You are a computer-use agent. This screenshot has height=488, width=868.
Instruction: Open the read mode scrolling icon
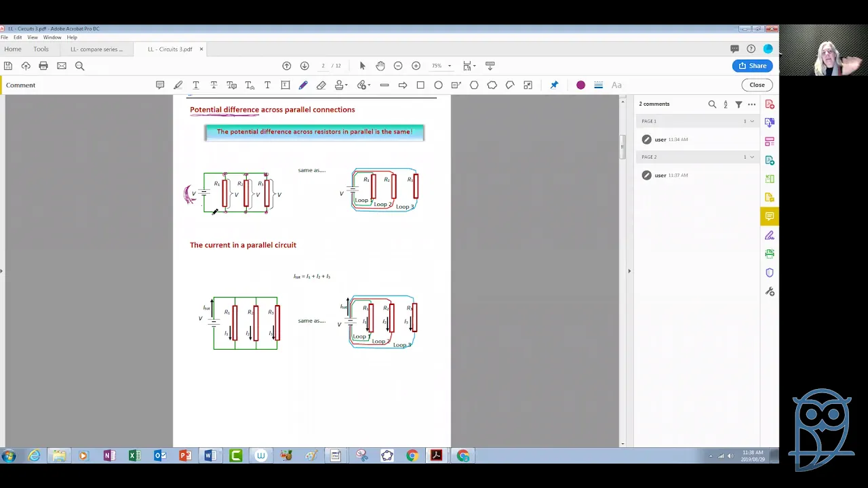[x=490, y=66]
